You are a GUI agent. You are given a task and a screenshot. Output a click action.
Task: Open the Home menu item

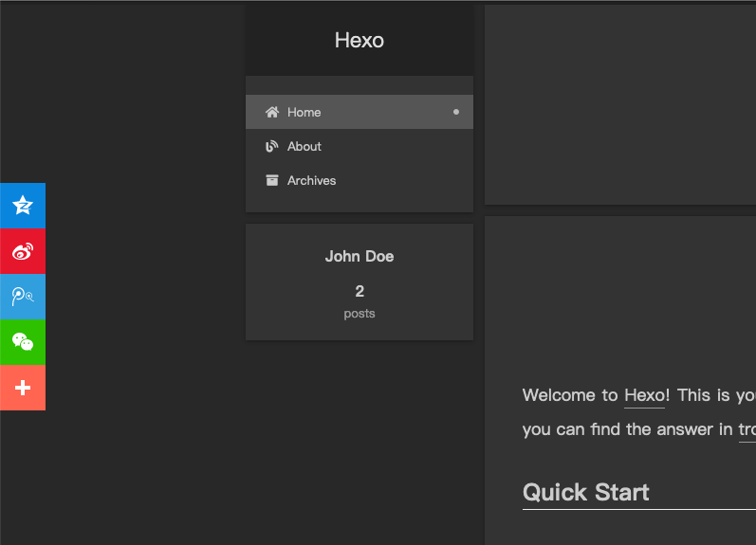click(x=360, y=112)
